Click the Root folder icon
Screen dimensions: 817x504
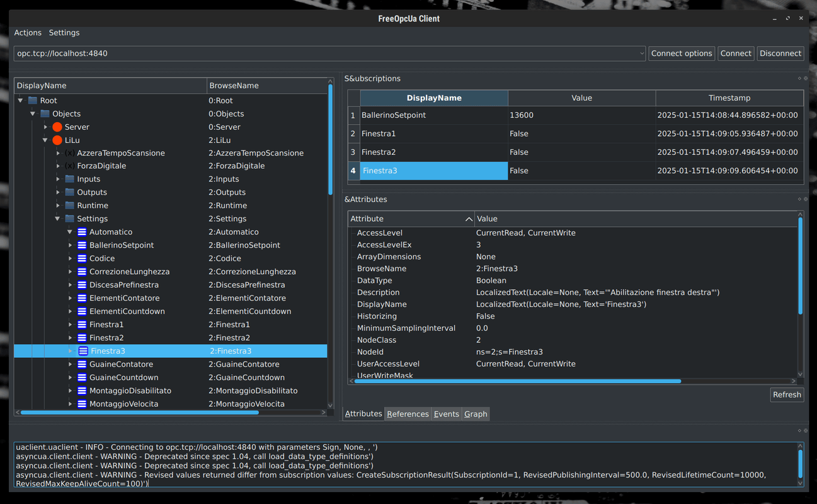33,101
